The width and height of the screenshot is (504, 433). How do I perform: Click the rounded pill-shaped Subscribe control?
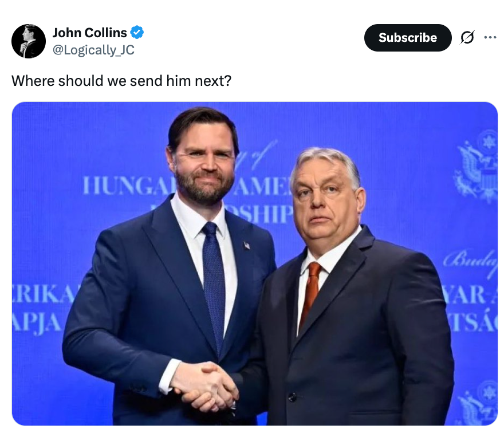pos(408,38)
